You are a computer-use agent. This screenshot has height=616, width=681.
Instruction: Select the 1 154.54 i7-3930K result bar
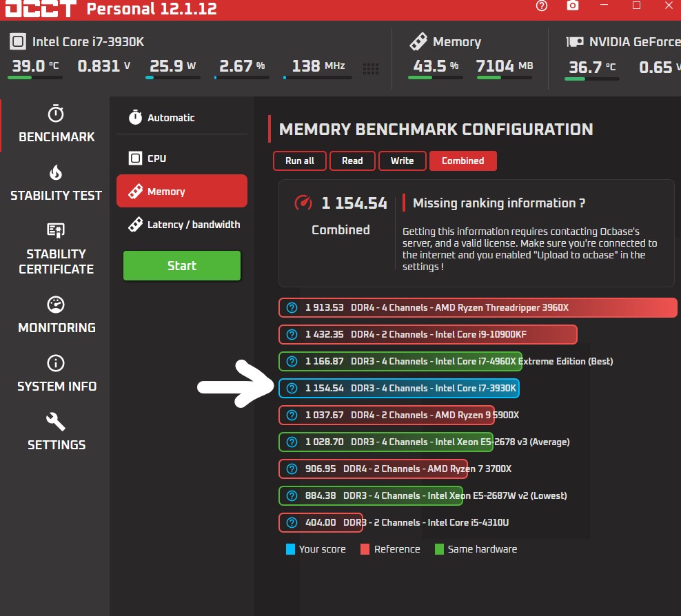399,388
